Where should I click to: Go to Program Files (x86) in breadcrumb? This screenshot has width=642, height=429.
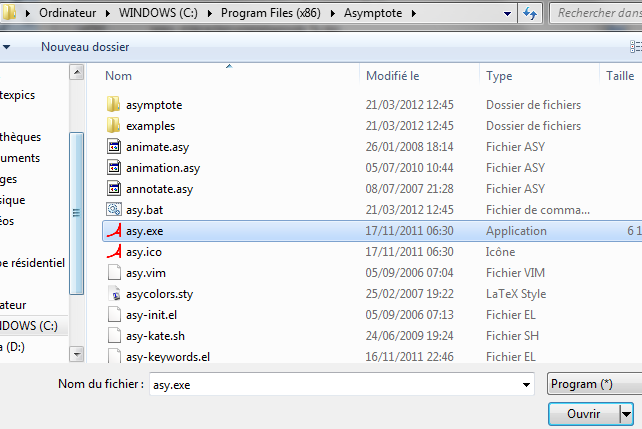click(x=271, y=13)
